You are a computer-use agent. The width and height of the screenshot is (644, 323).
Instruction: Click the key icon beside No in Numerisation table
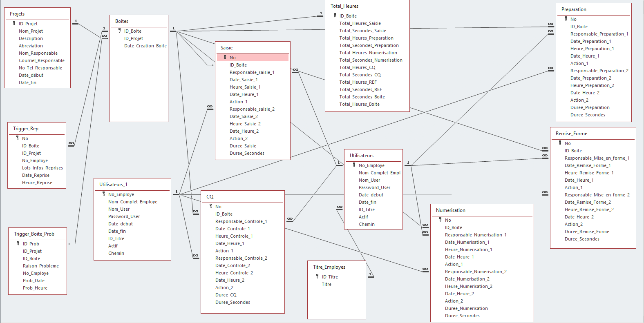[440, 220]
